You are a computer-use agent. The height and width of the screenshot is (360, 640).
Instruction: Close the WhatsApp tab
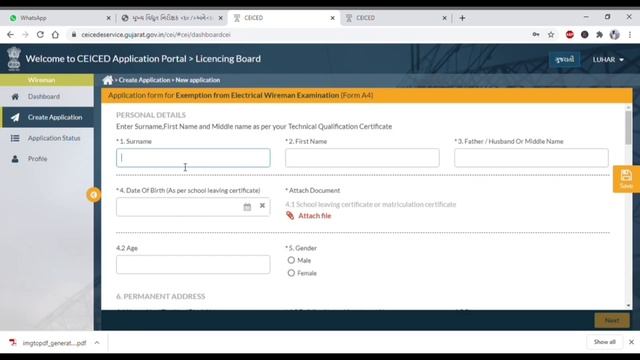click(x=108, y=18)
